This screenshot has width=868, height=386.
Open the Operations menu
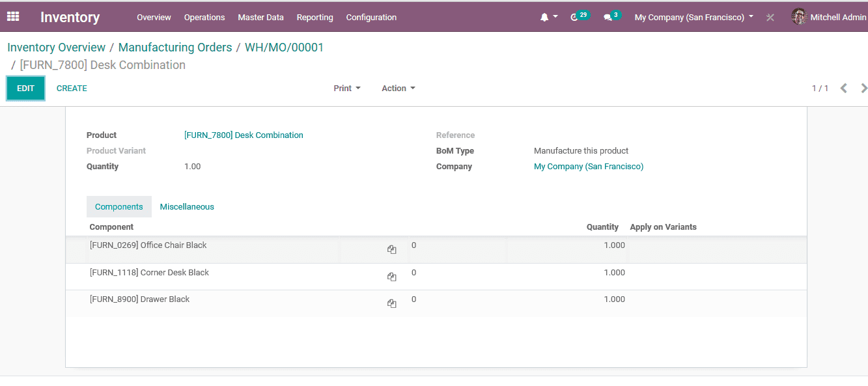point(204,18)
